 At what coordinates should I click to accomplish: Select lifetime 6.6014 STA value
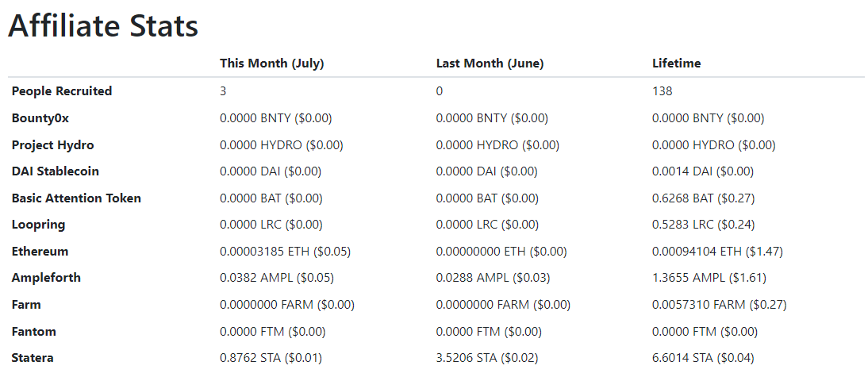(x=703, y=358)
